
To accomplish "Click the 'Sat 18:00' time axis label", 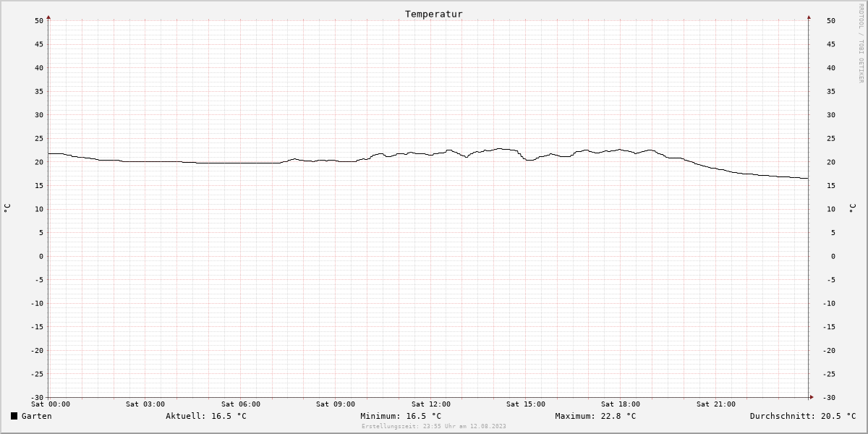I will click(621, 404).
